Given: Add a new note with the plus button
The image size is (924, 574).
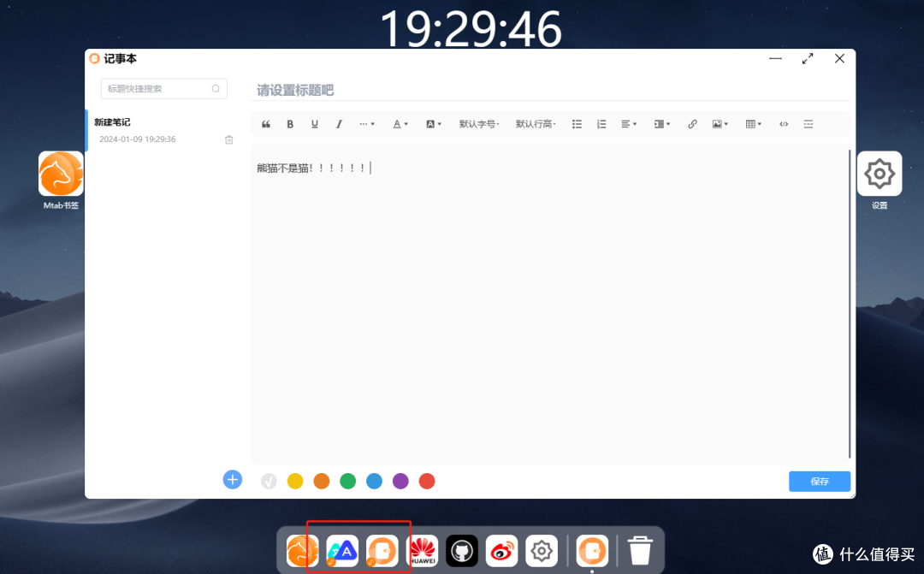Looking at the screenshot, I should point(232,480).
